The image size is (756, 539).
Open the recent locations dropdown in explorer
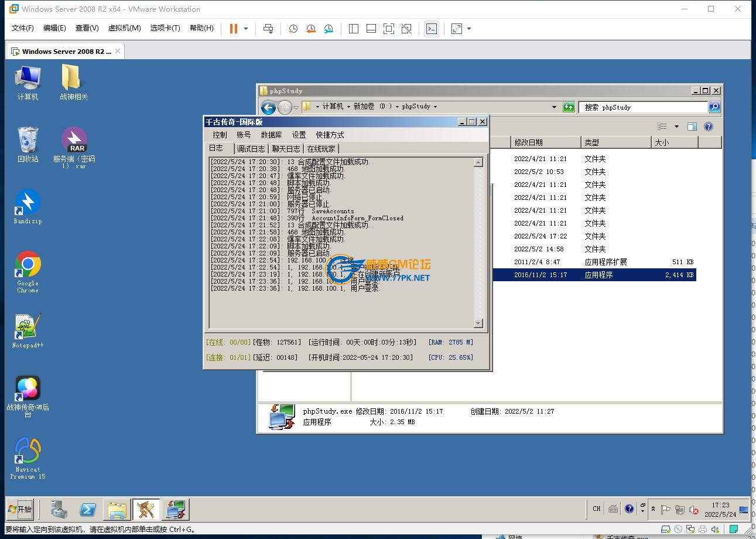tap(296, 107)
